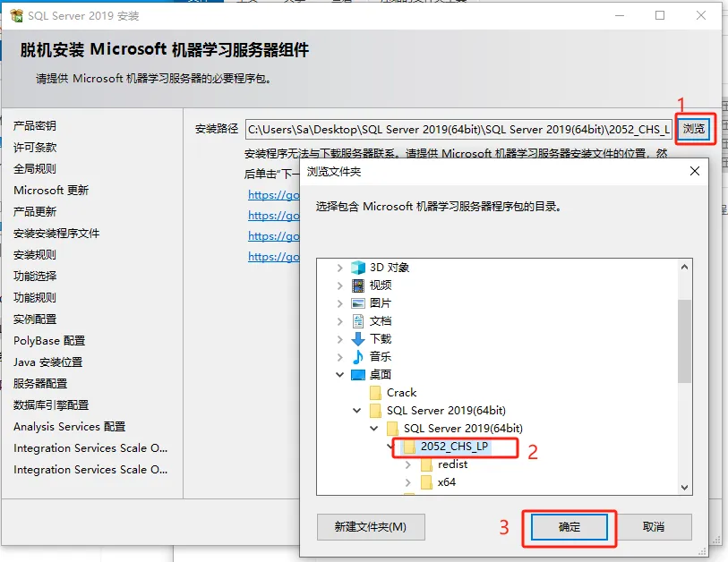Viewport: 728px width, 562px height.
Task: Maximize the SQL Server 2019 安装 window
Action: pyautogui.click(x=660, y=15)
